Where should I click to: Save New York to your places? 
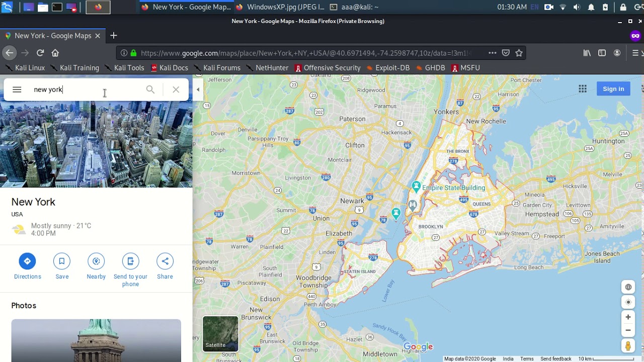pos(62,266)
